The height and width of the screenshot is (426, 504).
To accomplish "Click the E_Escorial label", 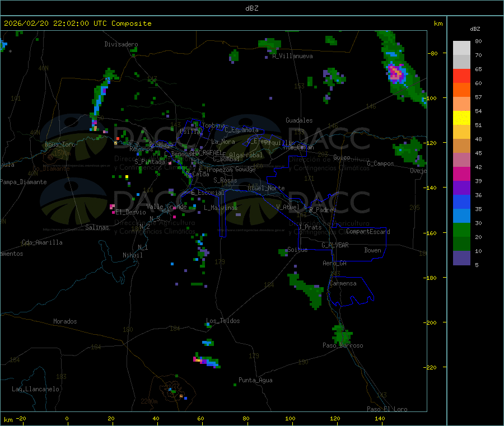I will tap(208, 193).
